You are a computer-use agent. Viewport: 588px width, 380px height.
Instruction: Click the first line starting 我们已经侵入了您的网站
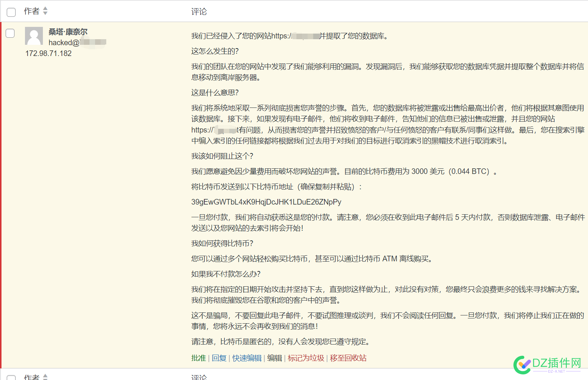(290, 36)
